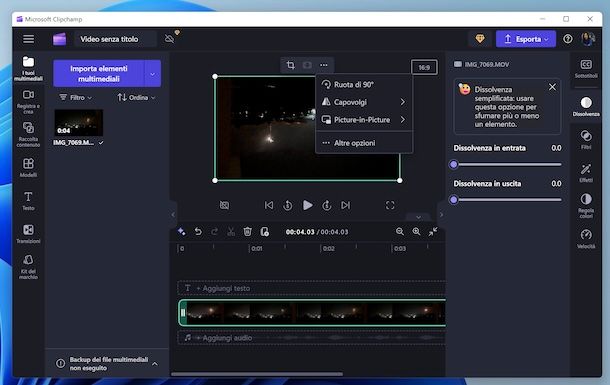The height and width of the screenshot is (385, 610).
Task: Skip to the end of video
Action: point(345,205)
